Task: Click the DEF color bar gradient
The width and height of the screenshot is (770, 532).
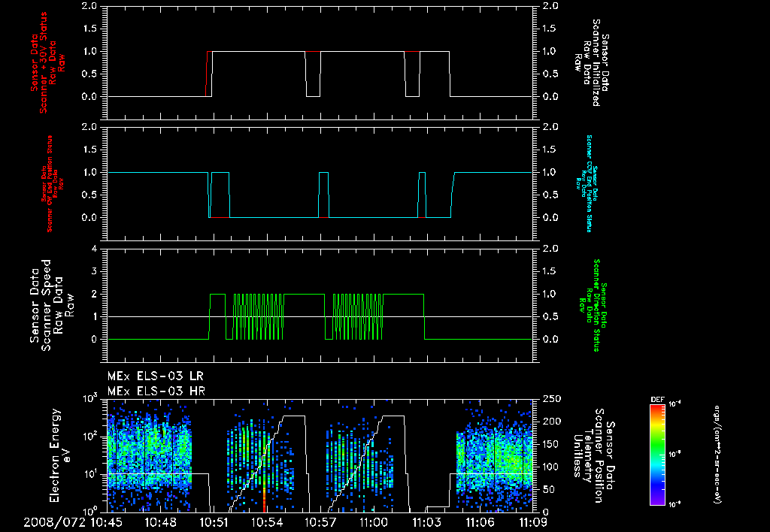Action: click(657, 454)
